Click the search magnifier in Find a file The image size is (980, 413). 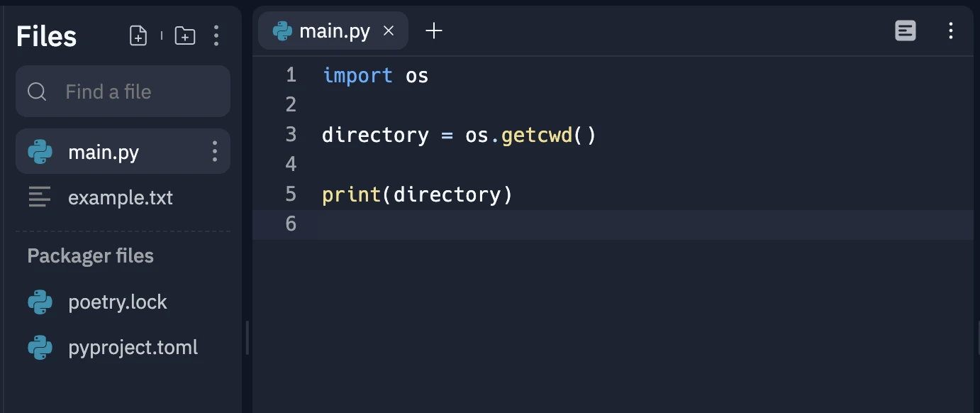tap(36, 91)
